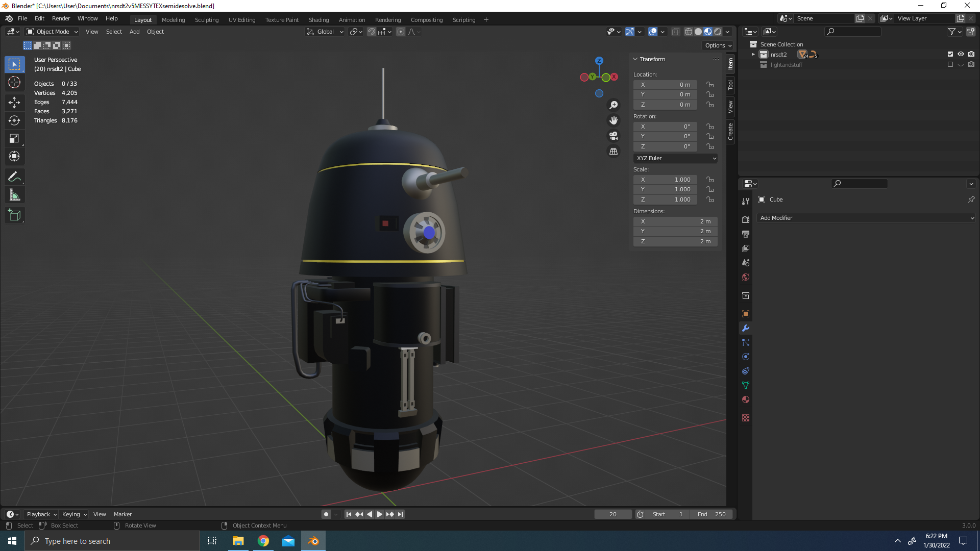Toggle camera view with camera icon
980x551 pixels.
tap(614, 136)
